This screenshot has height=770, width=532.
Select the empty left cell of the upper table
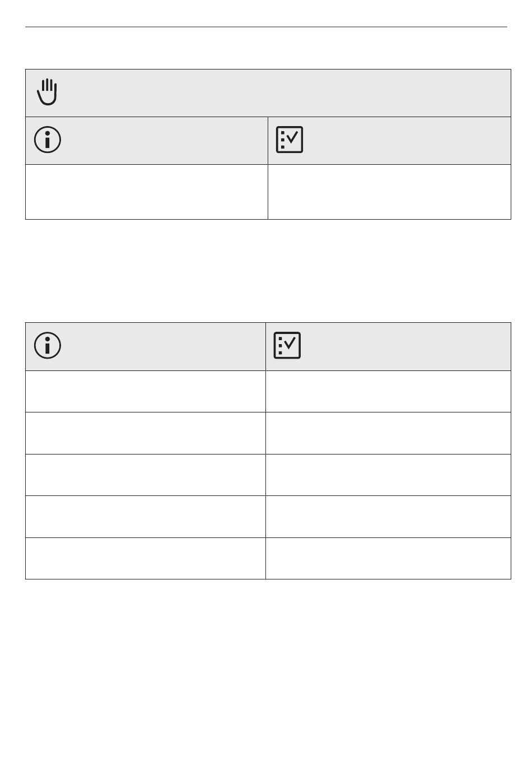coord(147,192)
